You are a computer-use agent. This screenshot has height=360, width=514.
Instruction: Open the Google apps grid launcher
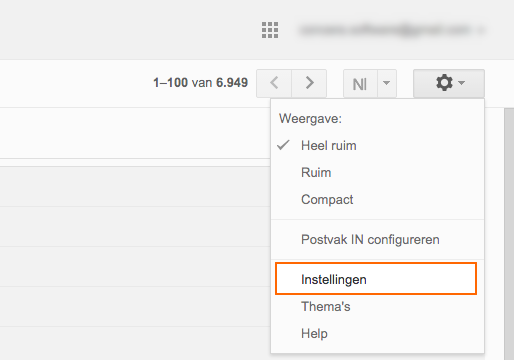(270, 30)
